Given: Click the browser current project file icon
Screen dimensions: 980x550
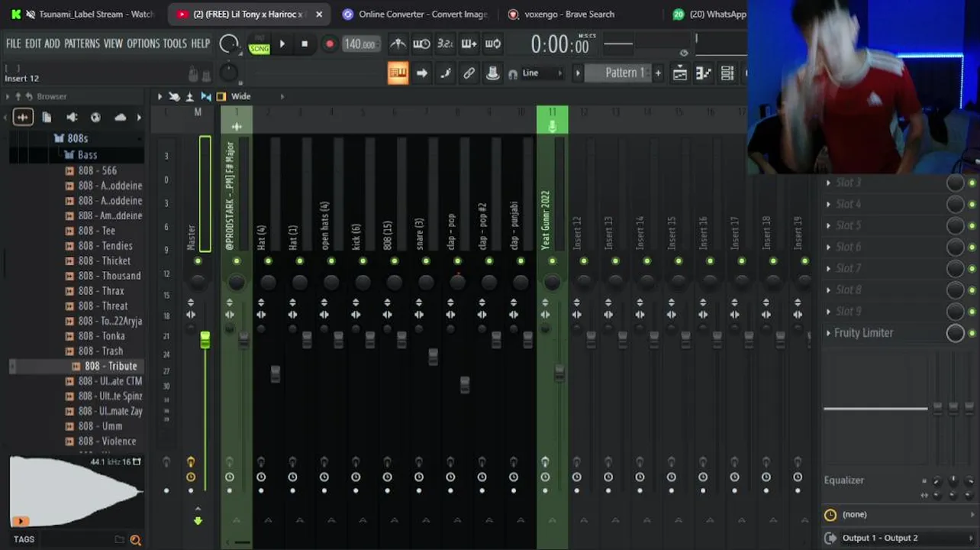Looking at the screenshot, I should pos(47,117).
